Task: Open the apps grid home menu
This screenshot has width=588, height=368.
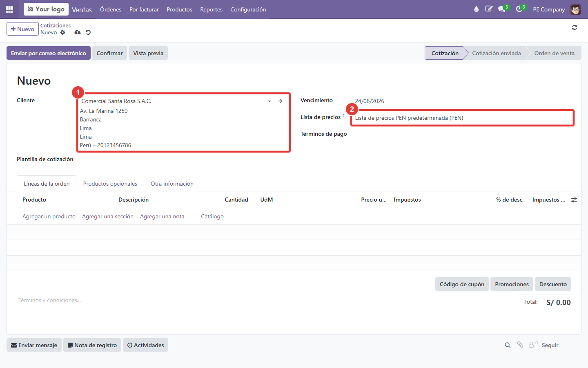Action: coord(9,9)
